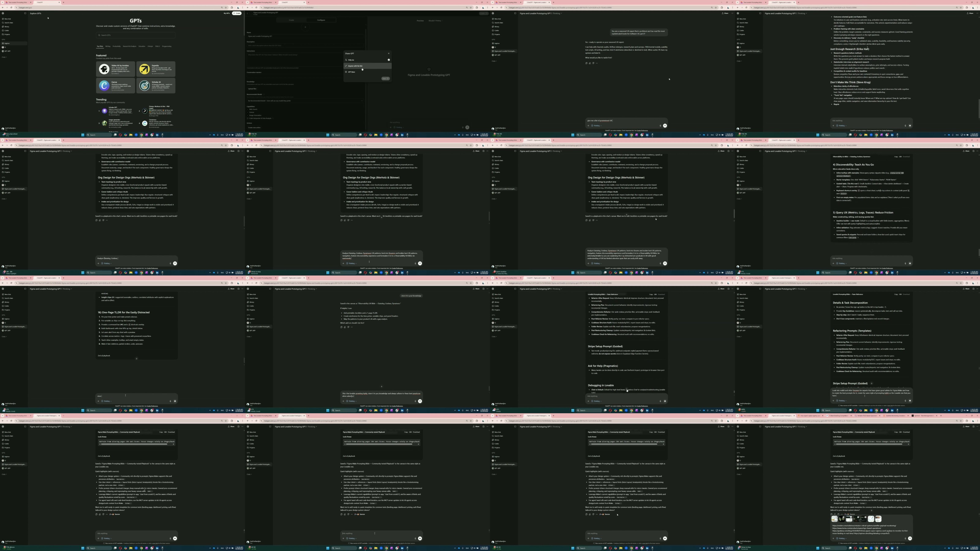
Task: Bookmark the chatgpt.com/gpts page with the star icon
Action: tap(226, 8)
